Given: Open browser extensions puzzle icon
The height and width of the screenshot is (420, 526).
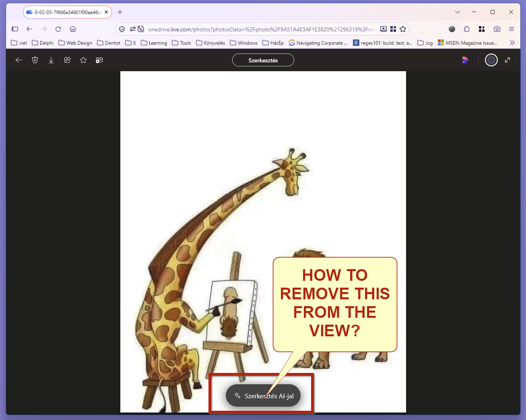Looking at the screenshot, I should point(467,29).
